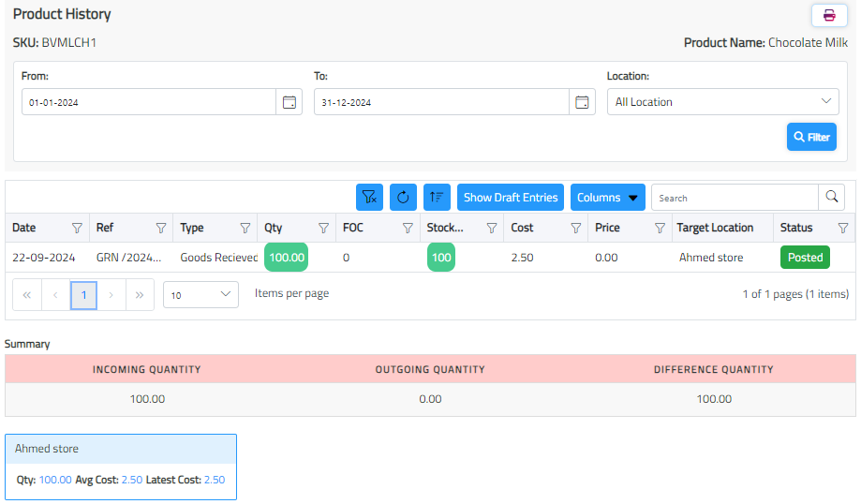Refresh the product history grid
Viewport: 861px width, 504px height.
pyautogui.click(x=403, y=198)
